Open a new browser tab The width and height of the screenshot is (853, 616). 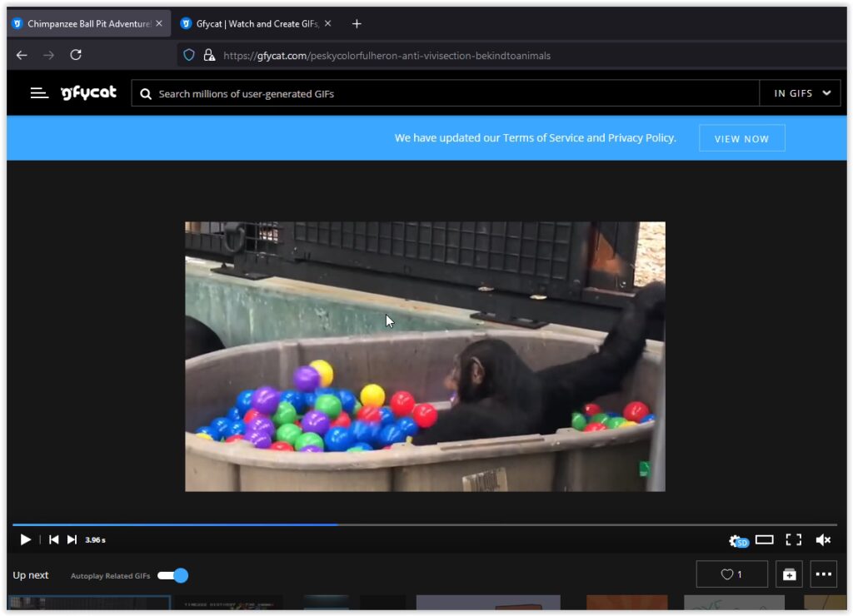(357, 23)
